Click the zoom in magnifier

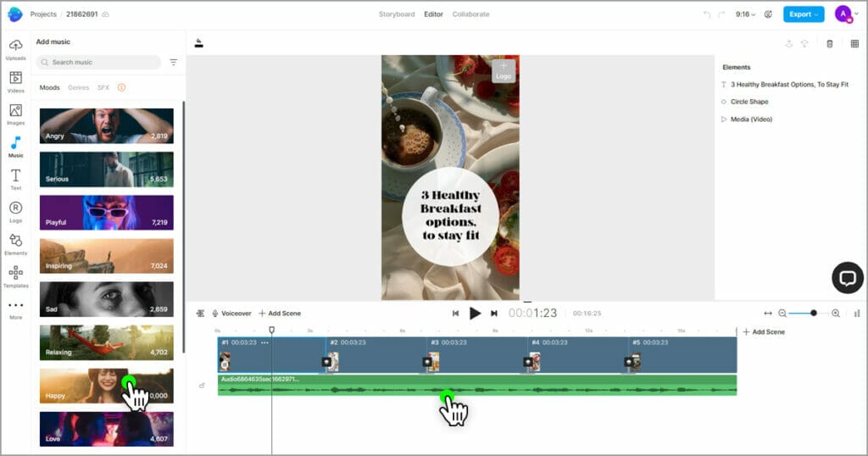[836, 314]
